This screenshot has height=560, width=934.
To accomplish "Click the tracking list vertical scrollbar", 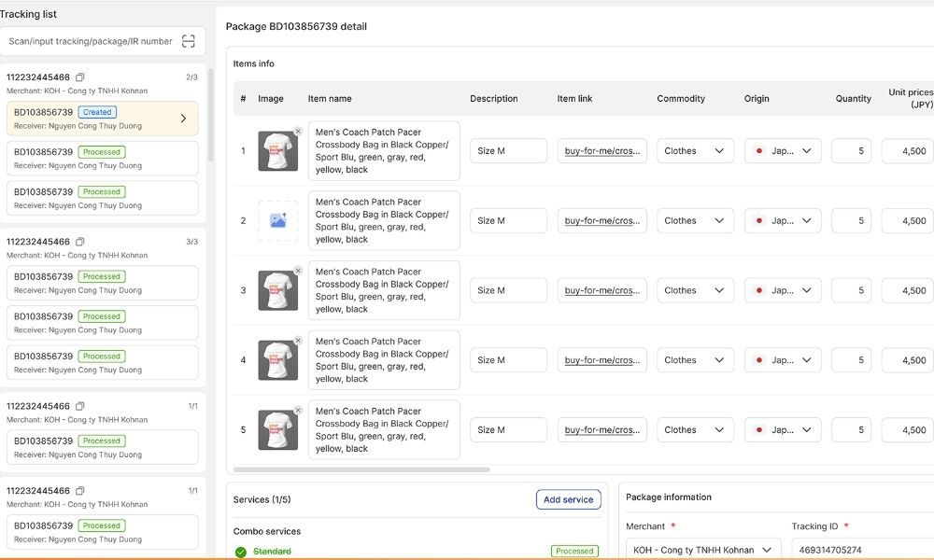I will 210,115.
